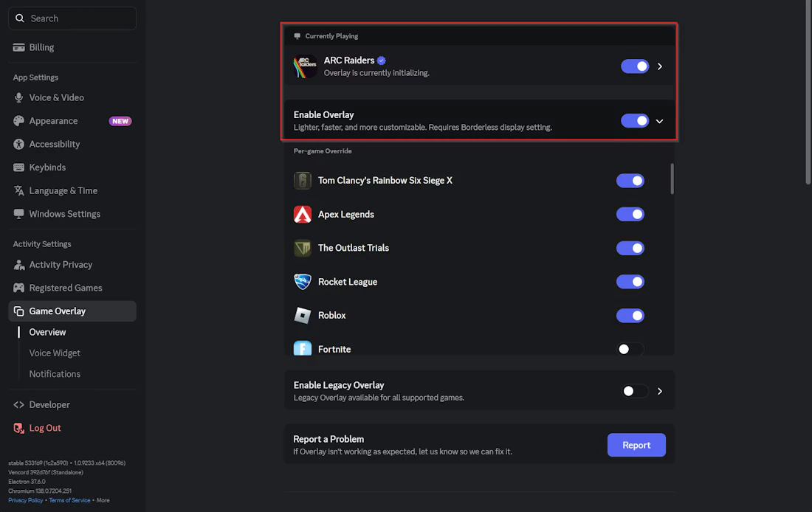Viewport: 812px width, 512px height.
Task: Open Language & Time settings
Action: click(x=72, y=190)
